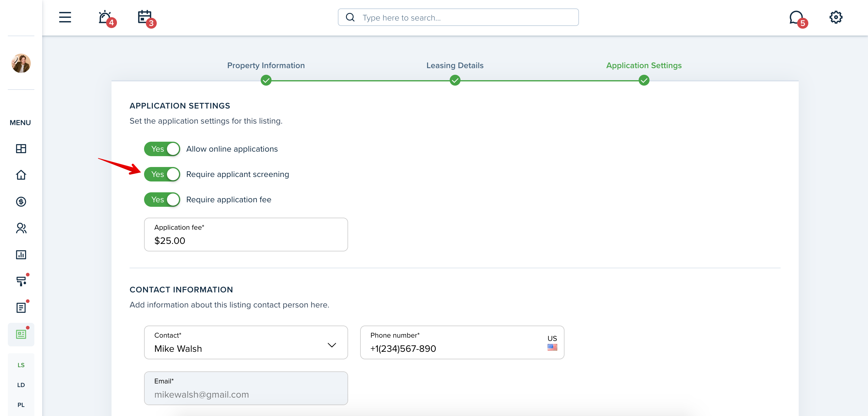
Task: Click the MENU label in sidebar
Action: coord(20,123)
